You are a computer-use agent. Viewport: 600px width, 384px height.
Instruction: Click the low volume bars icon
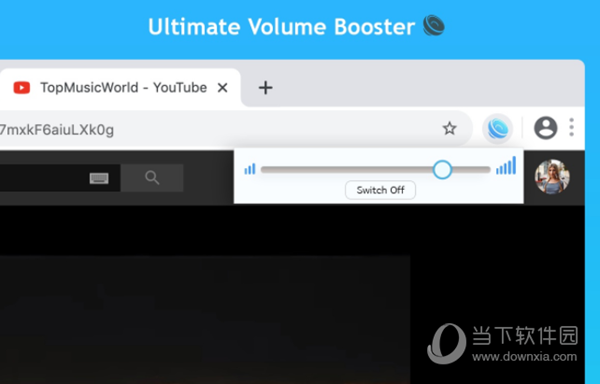coord(250,169)
